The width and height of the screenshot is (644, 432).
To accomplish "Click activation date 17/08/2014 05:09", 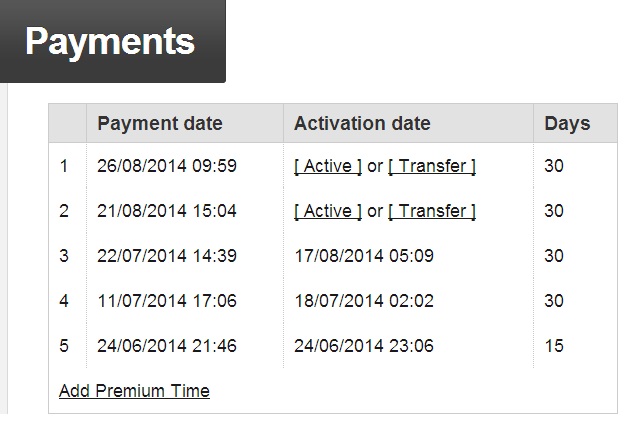I will point(364,256).
